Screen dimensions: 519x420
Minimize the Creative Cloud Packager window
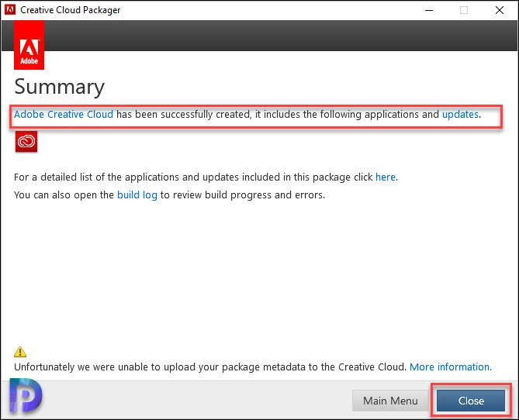429,10
